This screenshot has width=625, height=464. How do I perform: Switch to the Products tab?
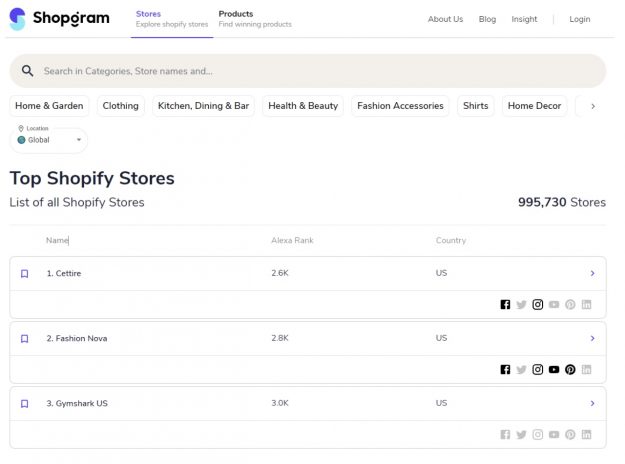point(255,19)
